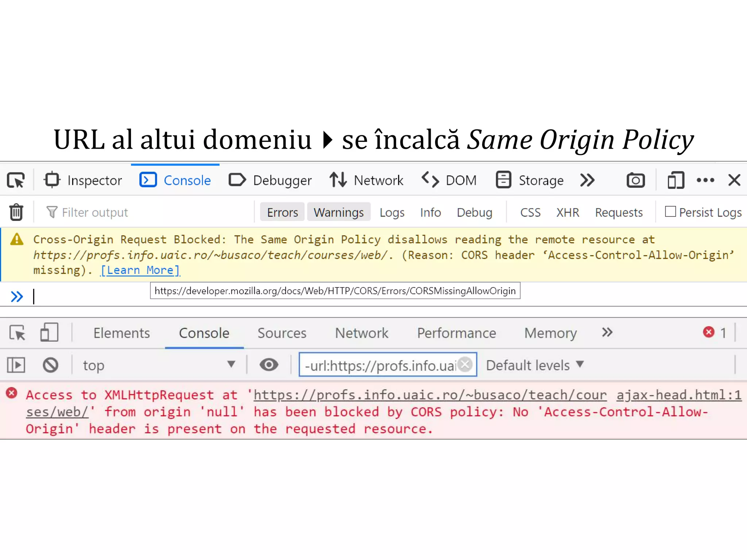Click ajax-head.html:1 source link
Viewport: 747px width, 560px height.
678,395
